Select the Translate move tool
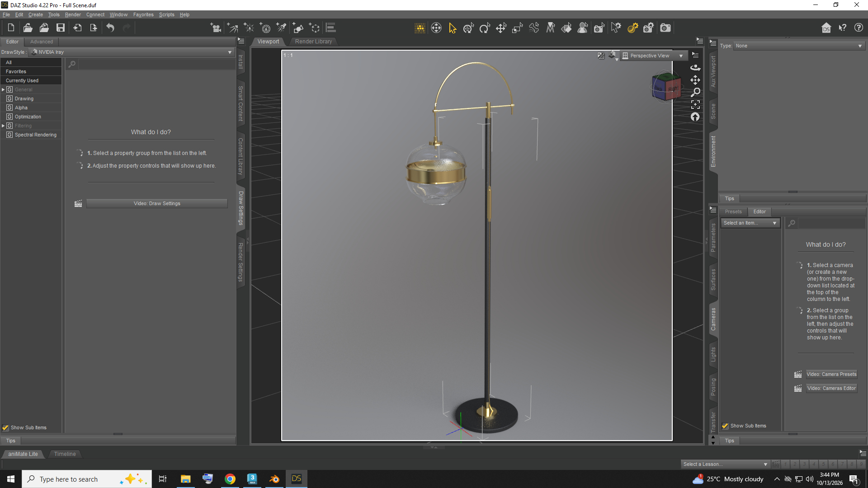Screen dimensions: 868x488 [x=501, y=28]
